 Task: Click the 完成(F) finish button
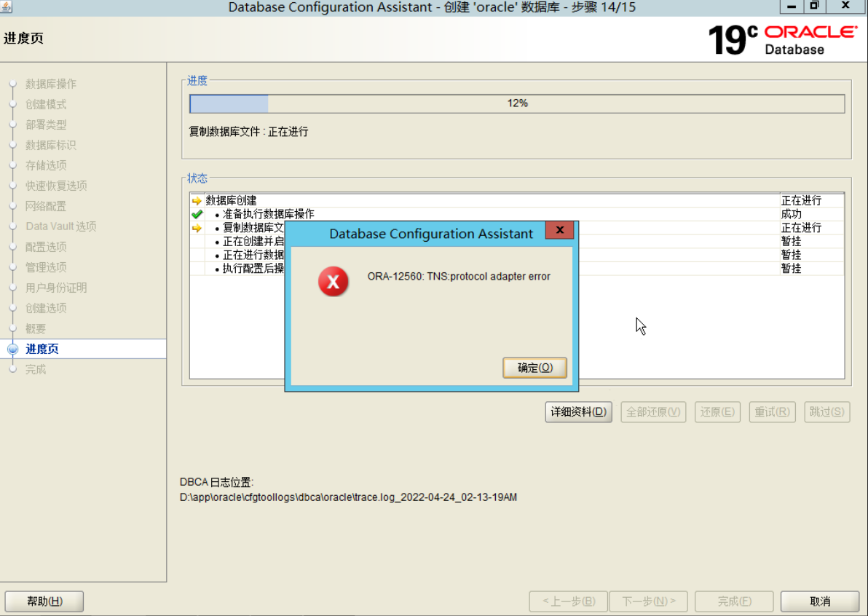click(x=734, y=601)
